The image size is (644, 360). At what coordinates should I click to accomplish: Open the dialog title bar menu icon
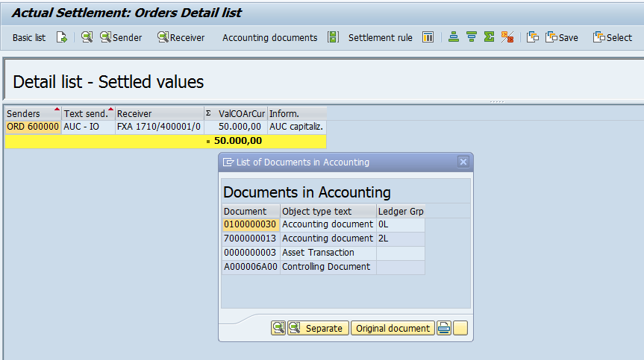228,162
